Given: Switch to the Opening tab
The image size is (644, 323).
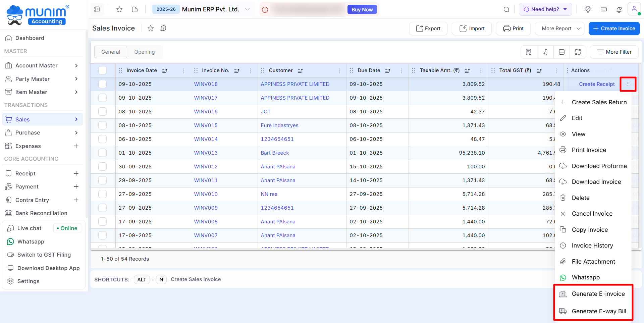Looking at the screenshot, I should pyautogui.click(x=144, y=52).
